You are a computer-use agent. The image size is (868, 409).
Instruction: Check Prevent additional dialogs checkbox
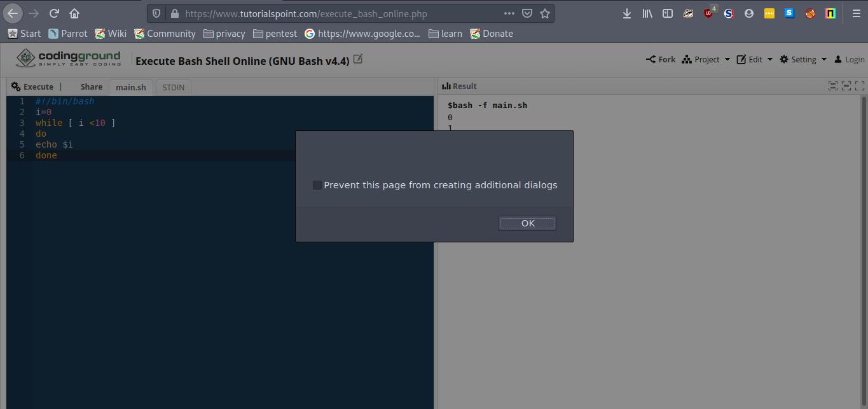[x=317, y=185]
